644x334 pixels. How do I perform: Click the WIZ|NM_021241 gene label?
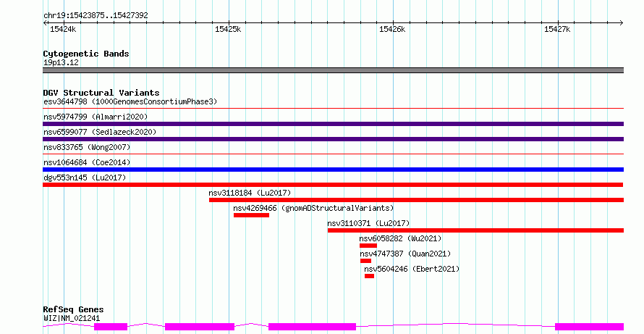click(72, 318)
